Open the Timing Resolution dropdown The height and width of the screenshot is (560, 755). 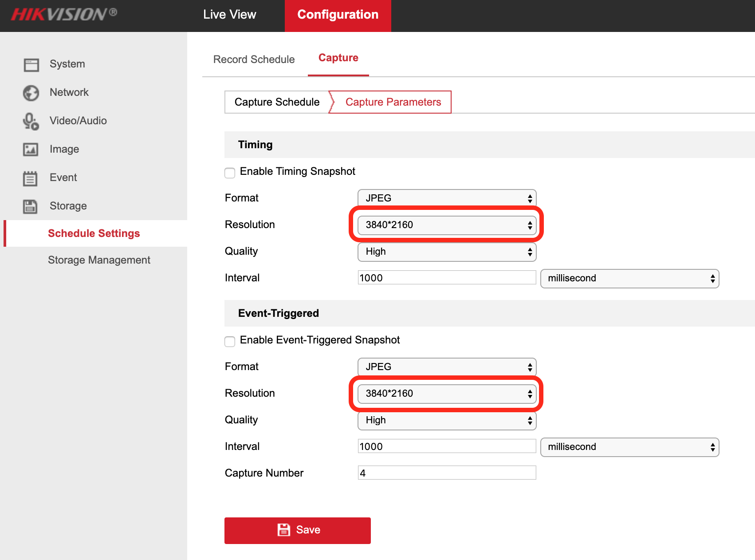[x=447, y=225]
